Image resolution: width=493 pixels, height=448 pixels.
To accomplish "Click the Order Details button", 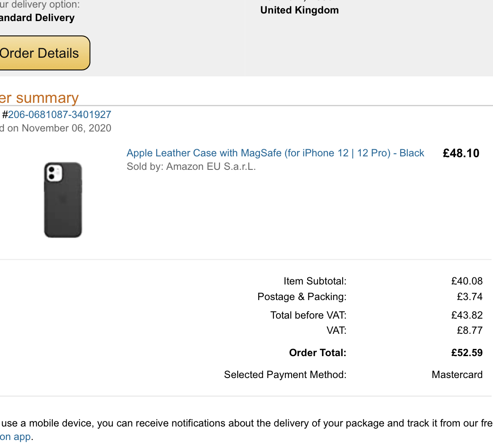I will 41,53.
